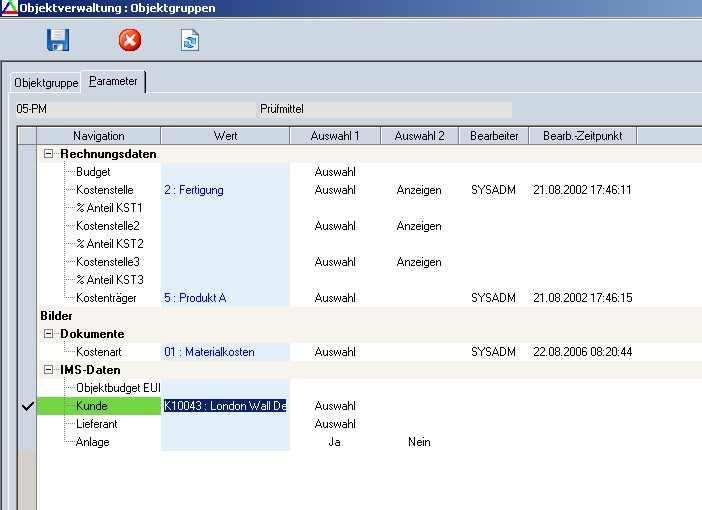Image resolution: width=702 pixels, height=510 pixels.
Task: Collapse the Rechnungsdaten tree group
Action: coord(49,154)
